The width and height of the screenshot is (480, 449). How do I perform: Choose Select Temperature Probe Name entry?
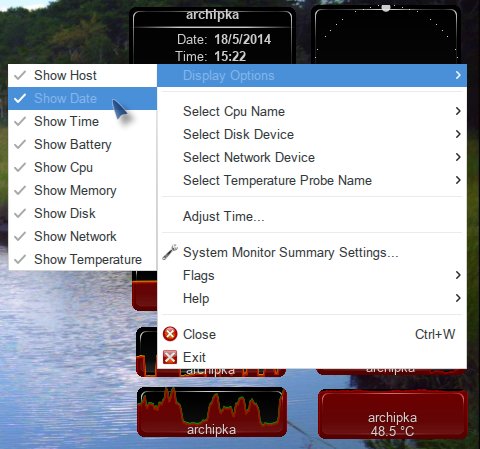tap(312, 180)
